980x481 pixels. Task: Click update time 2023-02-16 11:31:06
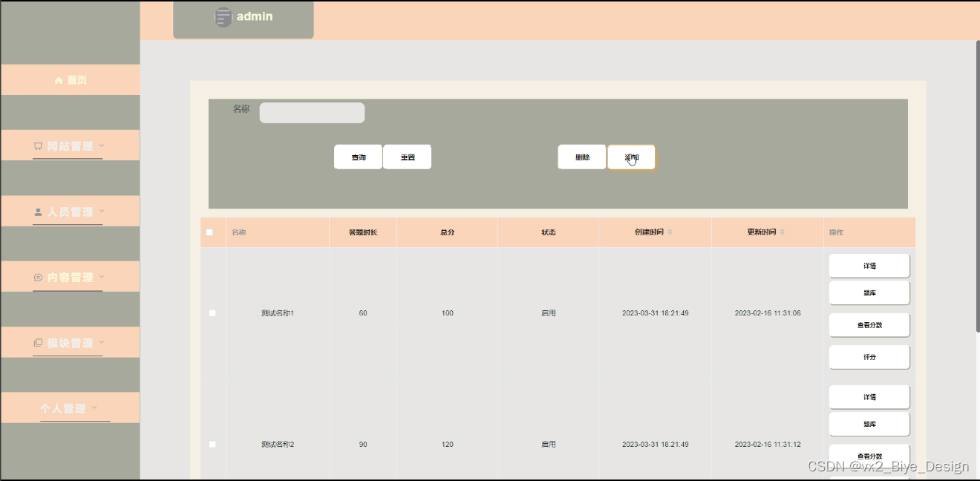(768, 313)
